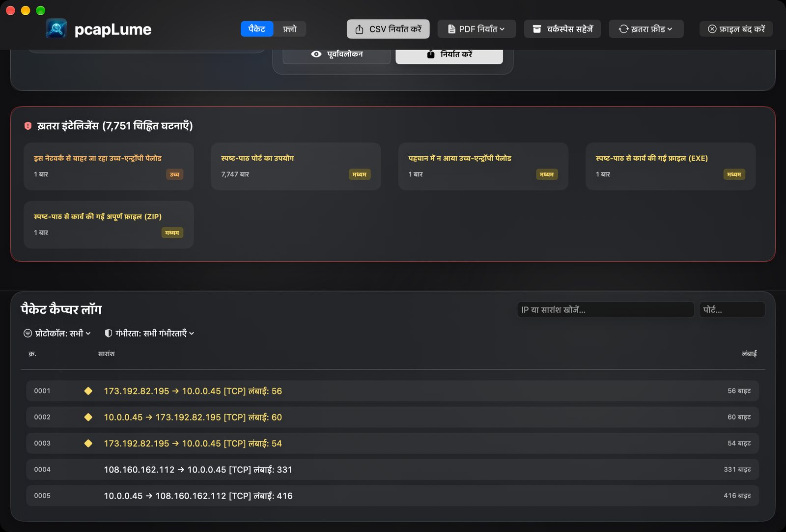The image size is (786, 532).
Task: Open the cleartext carved file (EXE) card
Action: pyautogui.click(x=671, y=167)
